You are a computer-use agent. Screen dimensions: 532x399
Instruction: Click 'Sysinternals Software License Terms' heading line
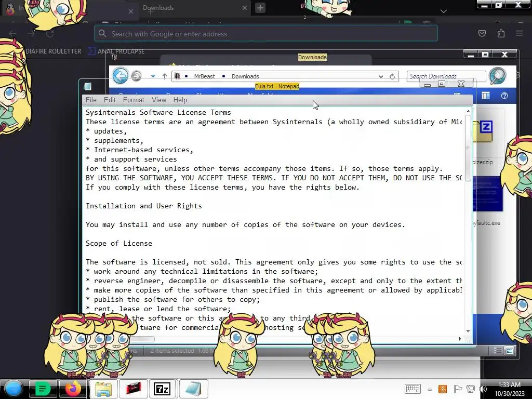[x=158, y=112]
